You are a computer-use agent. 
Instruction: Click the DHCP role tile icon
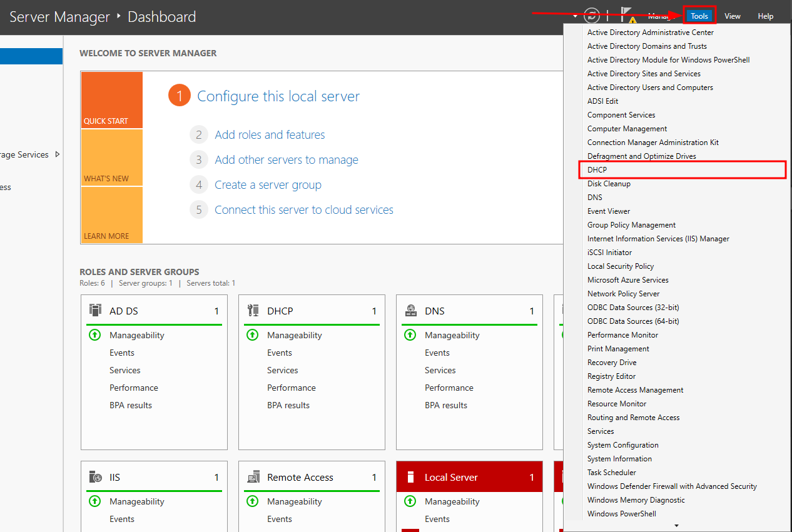point(253,311)
